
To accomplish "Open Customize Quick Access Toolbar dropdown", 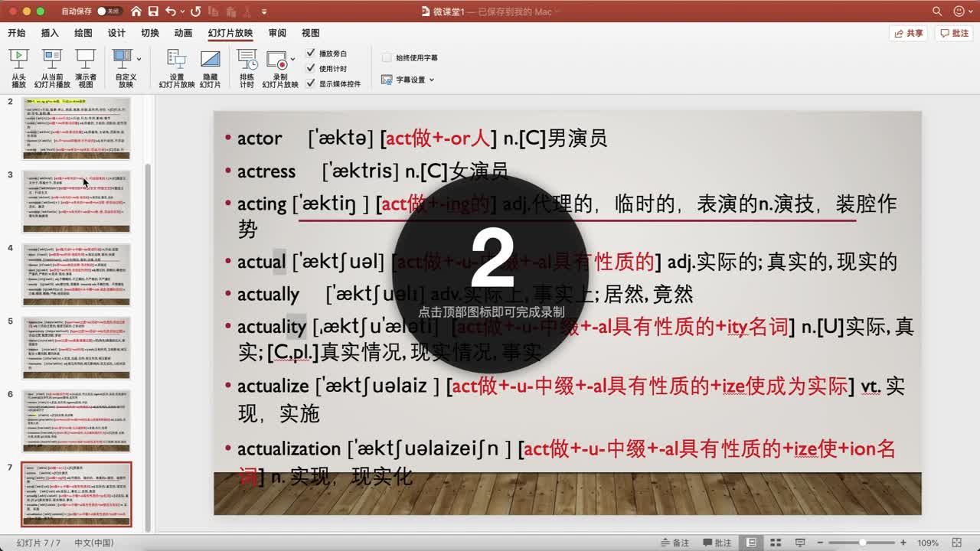I will click(x=264, y=12).
